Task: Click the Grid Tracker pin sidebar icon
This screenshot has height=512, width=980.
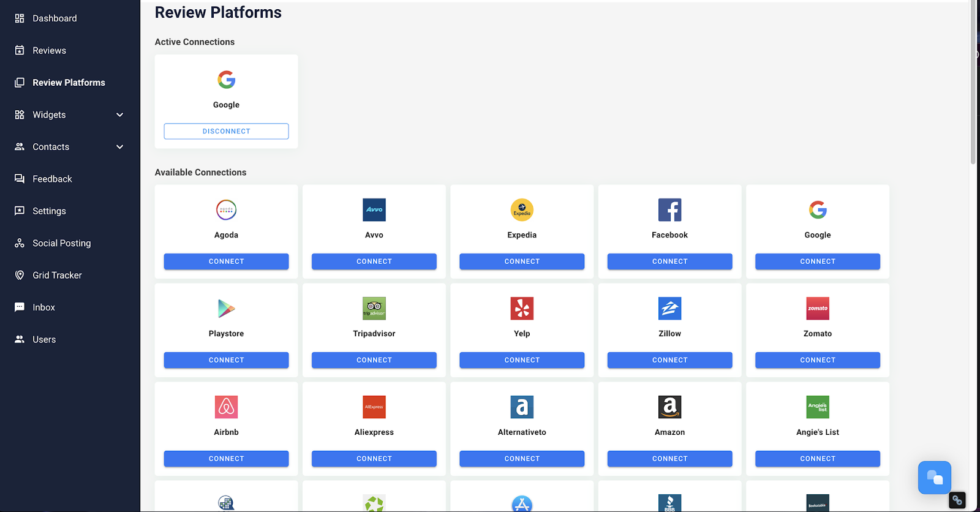Action: (x=20, y=275)
